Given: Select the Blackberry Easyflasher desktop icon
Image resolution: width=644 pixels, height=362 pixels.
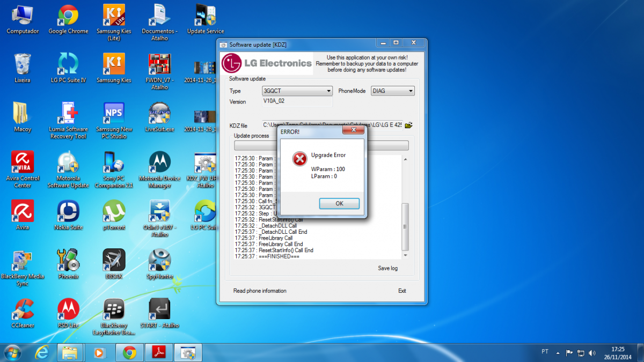Looking at the screenshot, I should click(x=114, y=316).
